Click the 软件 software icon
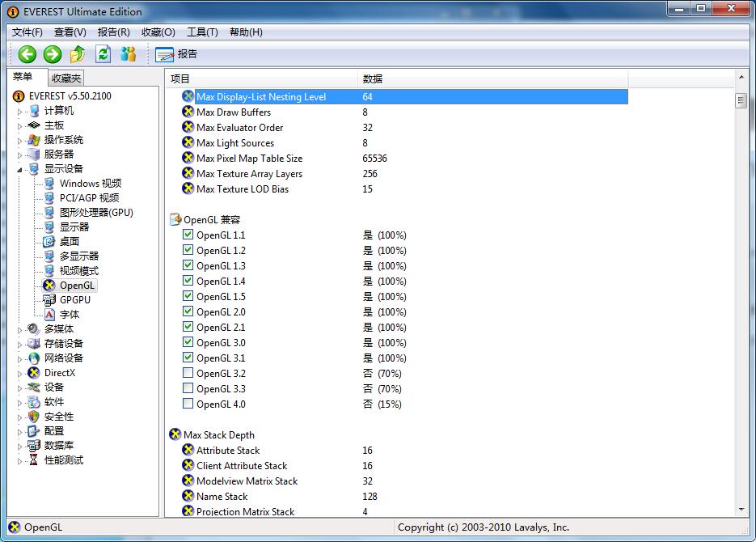Screen dimensions: 756x542 34,402
